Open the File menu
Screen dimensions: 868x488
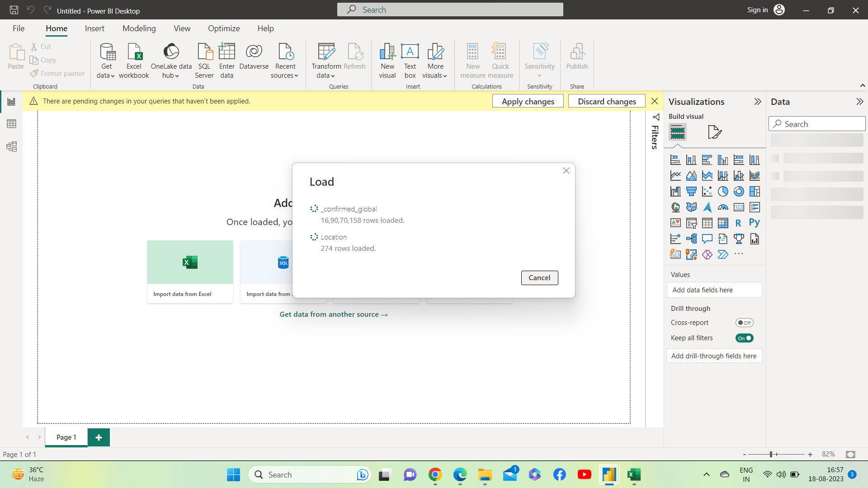(19, 28)
